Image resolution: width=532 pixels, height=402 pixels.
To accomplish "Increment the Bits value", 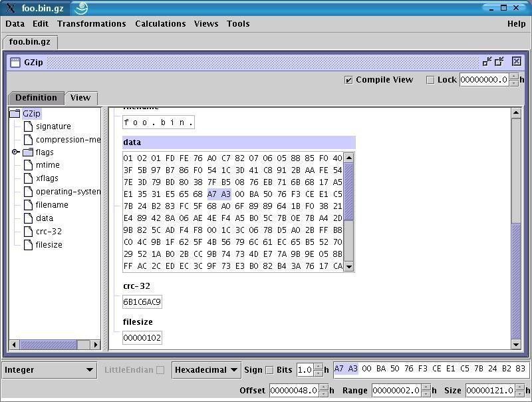I will tap(317, 367).
